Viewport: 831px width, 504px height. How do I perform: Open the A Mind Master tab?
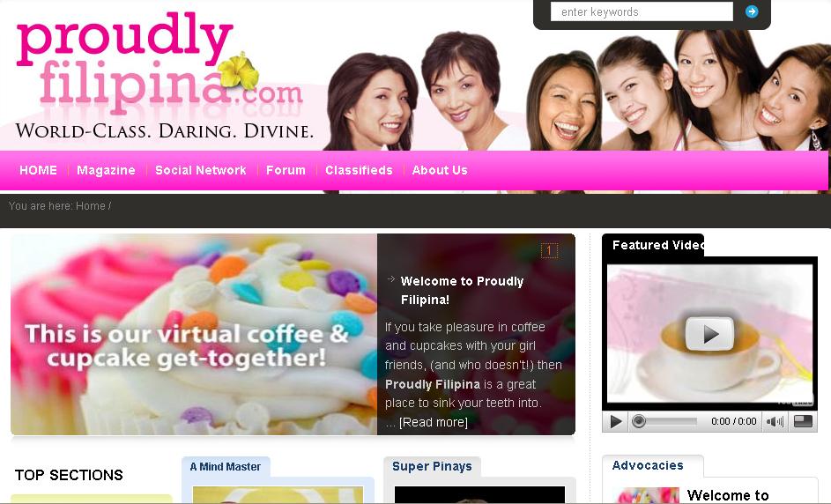pos(226,467)
